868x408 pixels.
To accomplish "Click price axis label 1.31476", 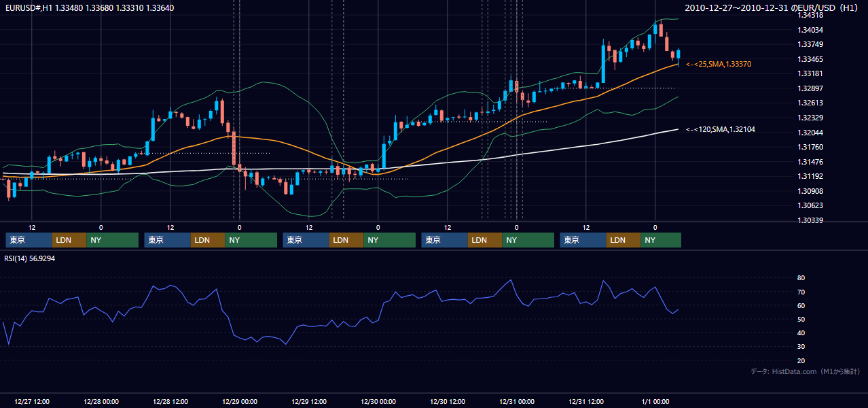I will point(810,162).
